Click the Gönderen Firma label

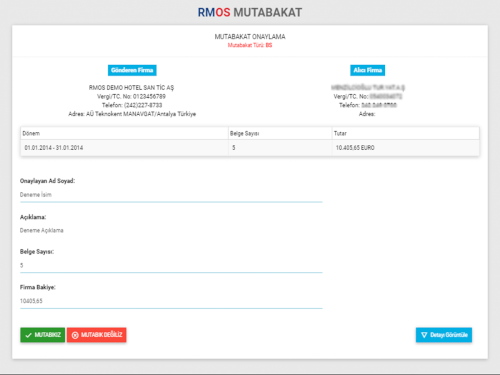pos(132,70)
